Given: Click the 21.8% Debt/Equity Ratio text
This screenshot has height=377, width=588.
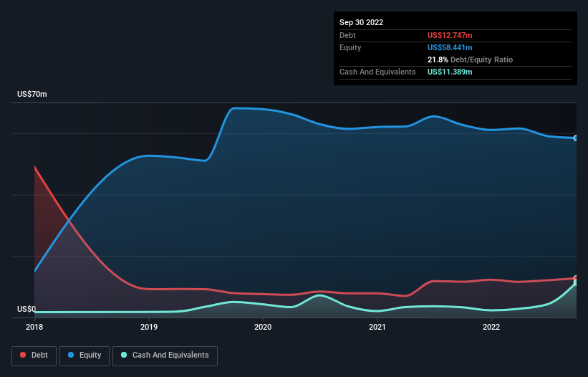Looking at the screenshot, I should point(471,59).
